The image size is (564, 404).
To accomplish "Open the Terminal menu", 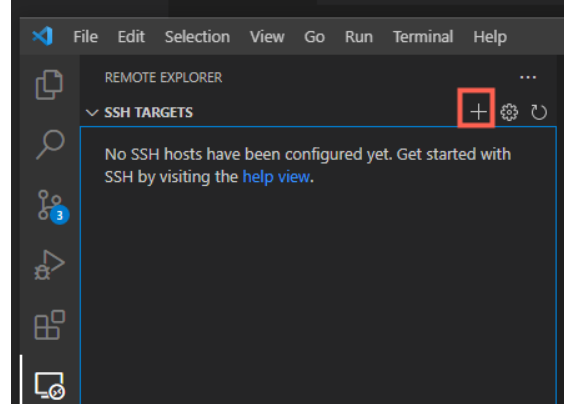I will [x=423, y=37].
